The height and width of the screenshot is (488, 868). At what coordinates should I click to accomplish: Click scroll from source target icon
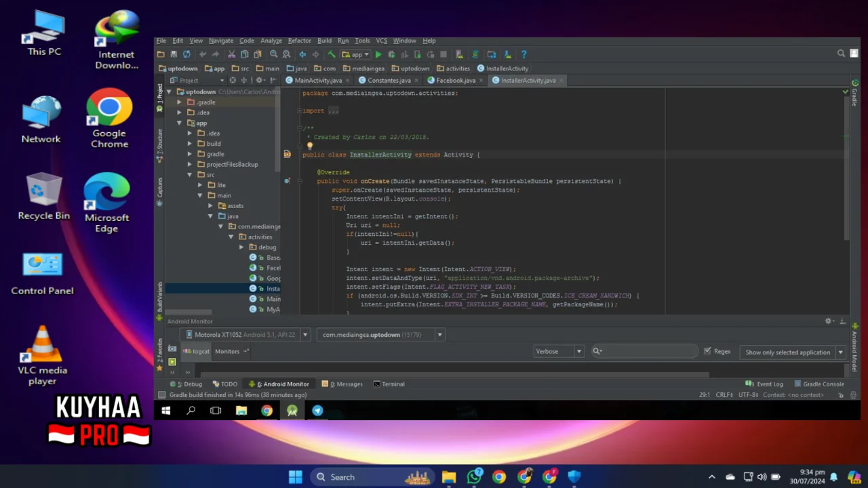tap(233, 80)
